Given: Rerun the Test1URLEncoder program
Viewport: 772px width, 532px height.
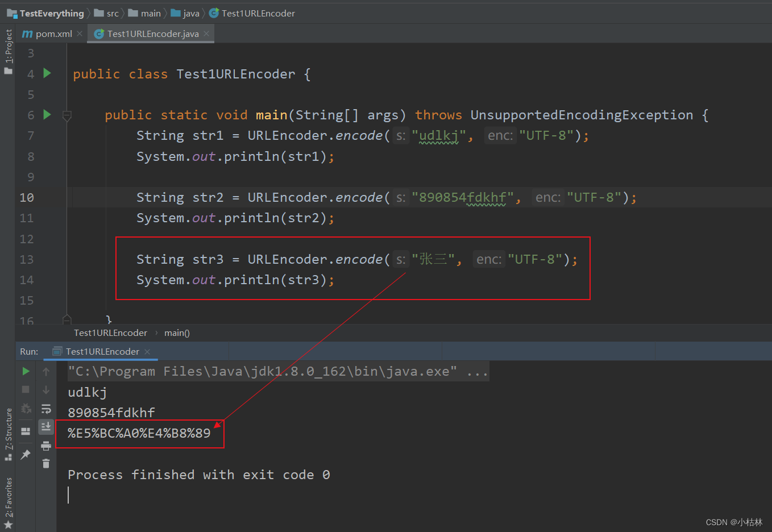Looking at the screenshot, I should 26,371.
